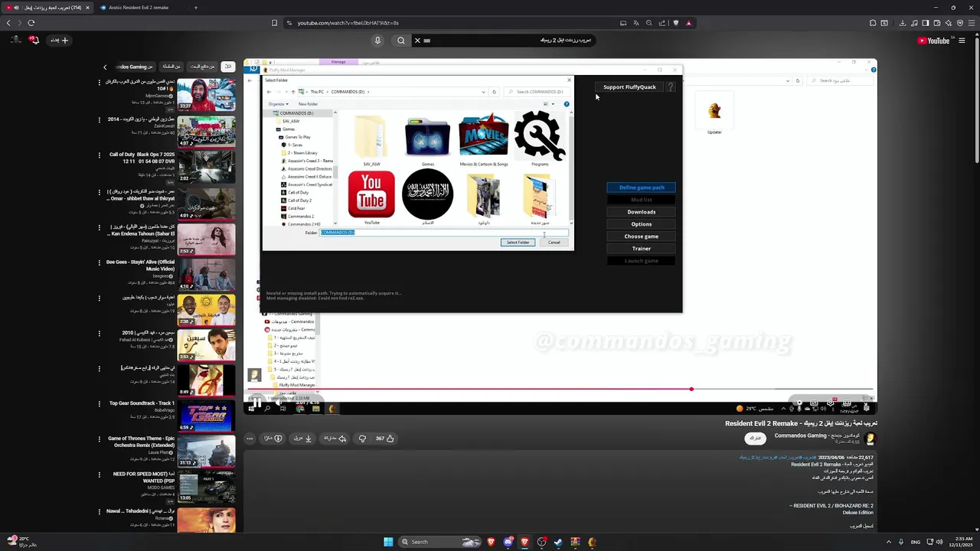Mute the playing YouTube browser tab
This screenshot has height=551, width=980.
point(17,8)
